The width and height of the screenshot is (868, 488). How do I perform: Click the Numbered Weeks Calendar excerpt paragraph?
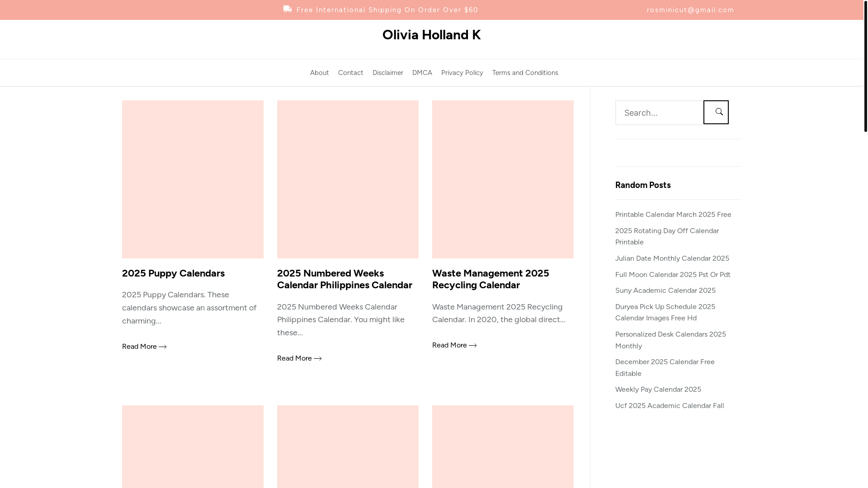pos(341,319)
